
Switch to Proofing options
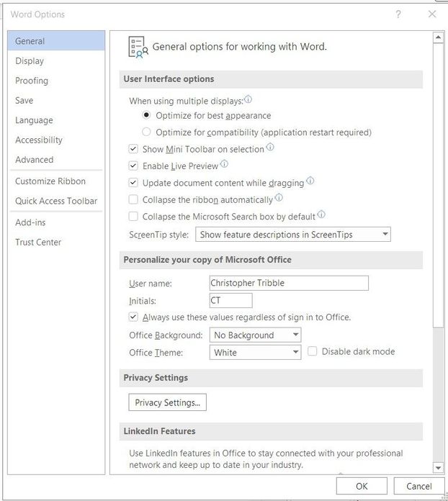(x=56, y=81)
